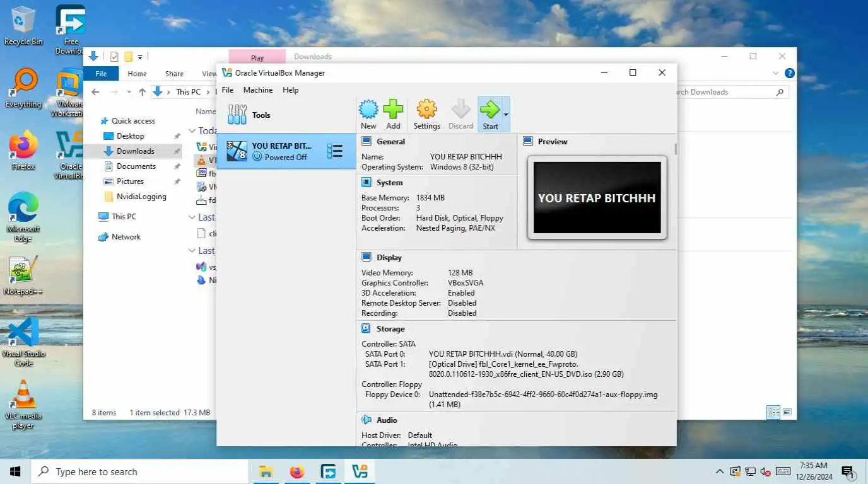
Task: Click the YOU RETAP BITCHHH.vdi disk entry
Action: (x=503, y=354)
